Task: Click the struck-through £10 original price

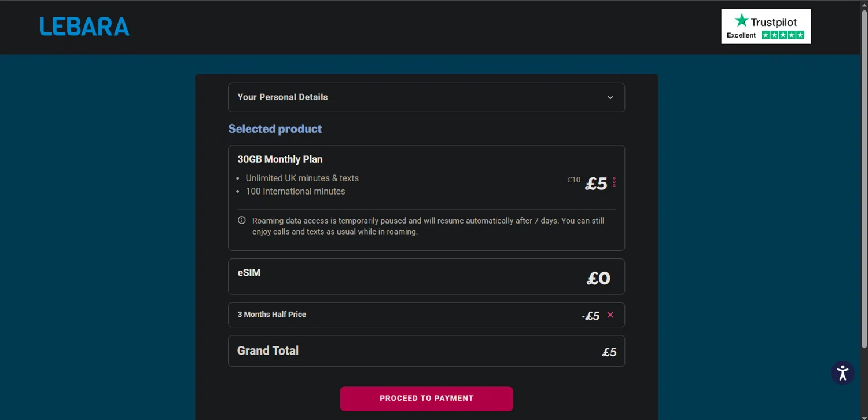Action: (573, 180)
